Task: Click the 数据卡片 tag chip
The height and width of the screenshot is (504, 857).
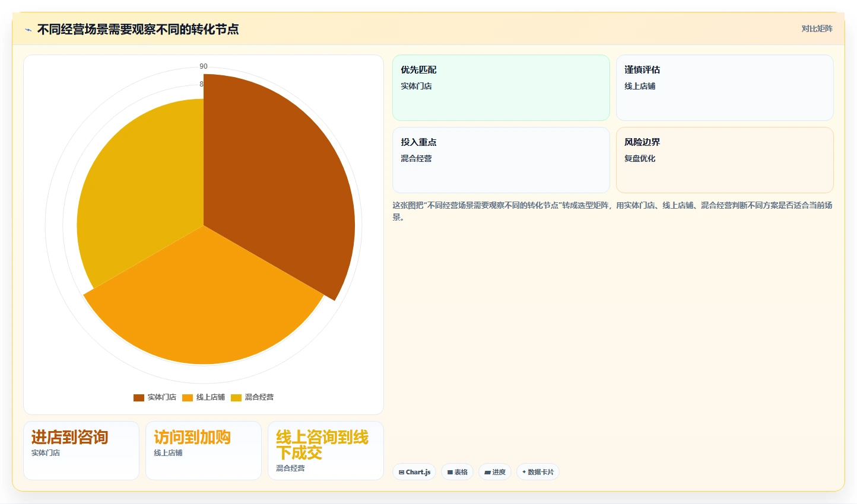Action: coord(538,472)
